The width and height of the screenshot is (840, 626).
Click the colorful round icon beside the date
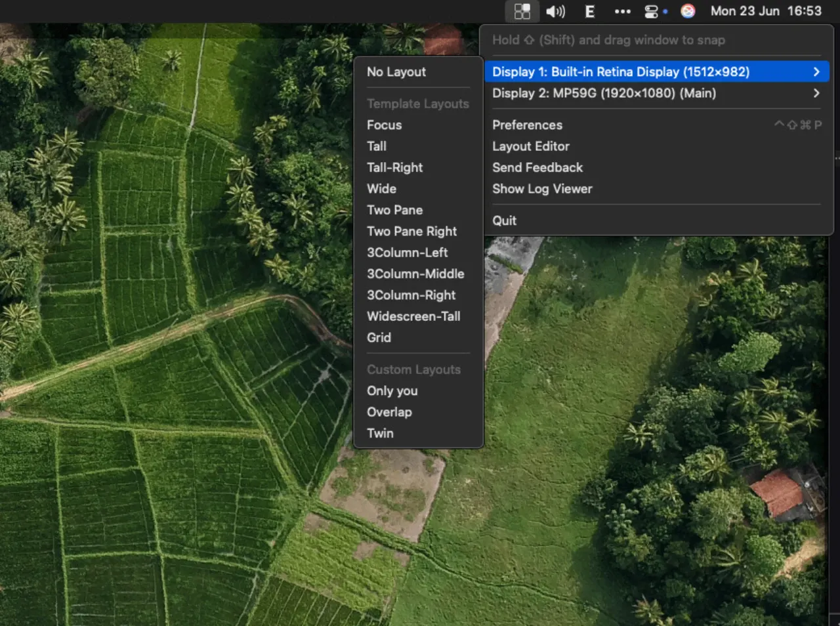pyautogui.click(x=688, y=11)
